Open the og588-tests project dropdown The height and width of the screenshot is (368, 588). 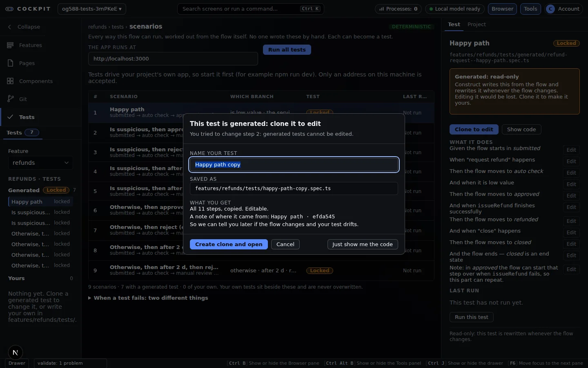pyautogui.click(x=92, y=9)
